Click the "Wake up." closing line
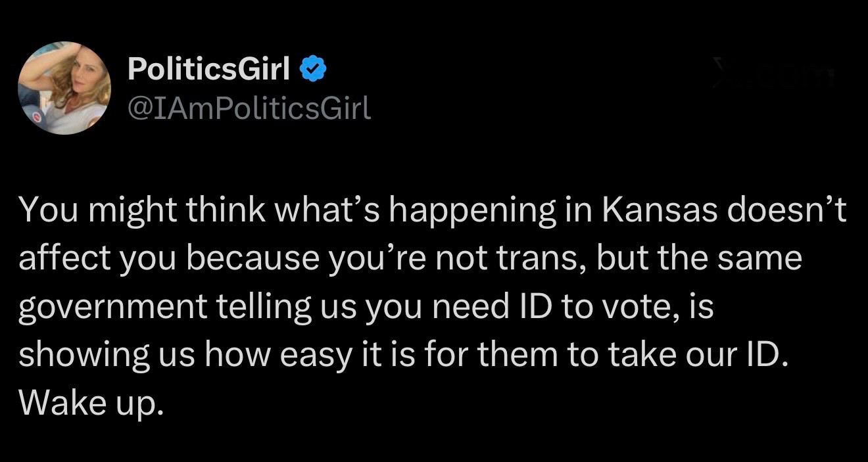Viewport: 868px width, 462px height. point(89,403)
